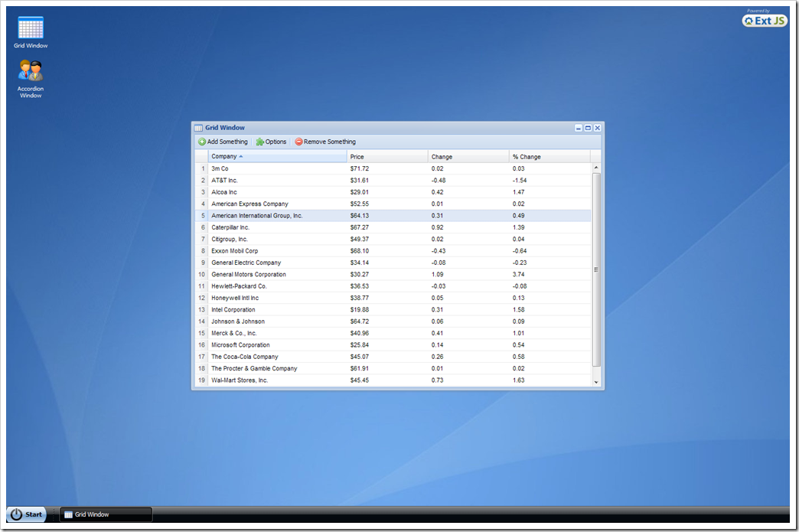Click the $19.88 price cell

[x=387, y=309]
